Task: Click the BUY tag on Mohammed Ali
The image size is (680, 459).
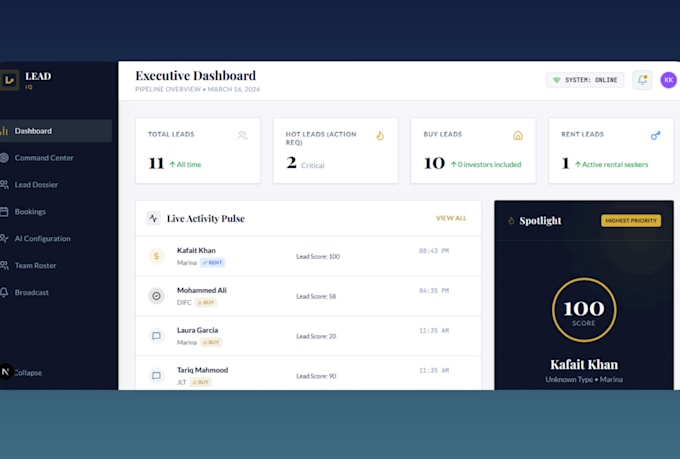Action: [206, 302]
